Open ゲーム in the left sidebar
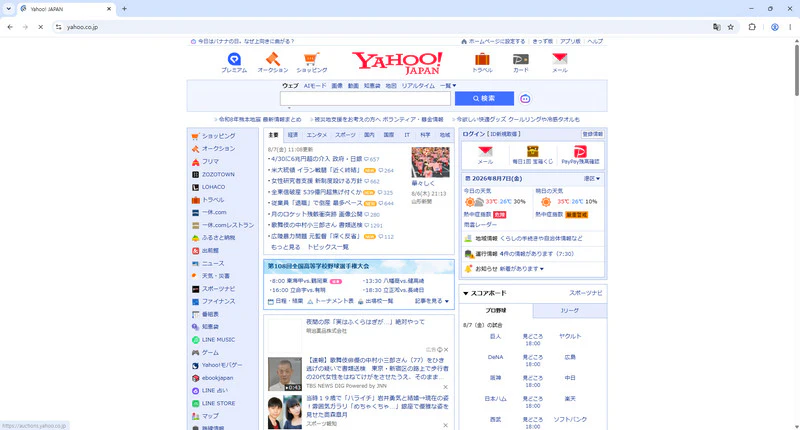The image size is (800, 430). point(210,352)
